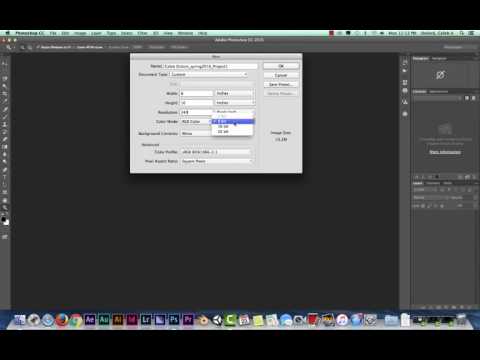480x360 pixels.
Task: Open Google Chrome from the dock
Action: pos(76,320)
